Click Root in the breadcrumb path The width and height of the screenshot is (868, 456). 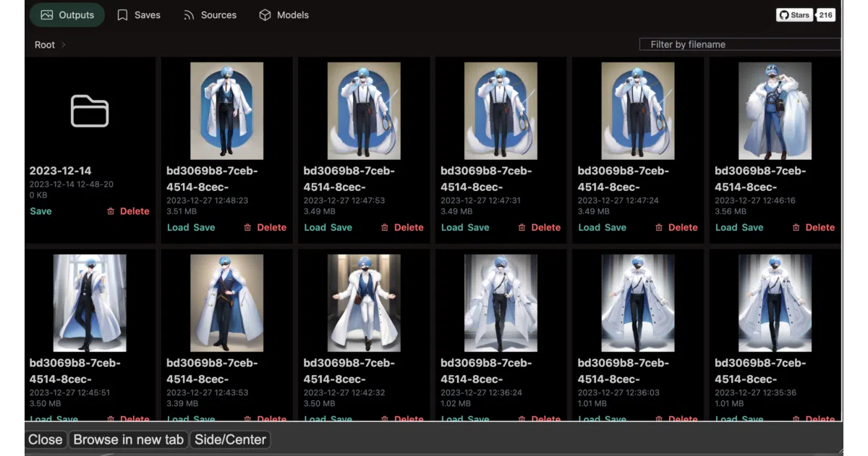pyautogui.click(x=45, y=45)
